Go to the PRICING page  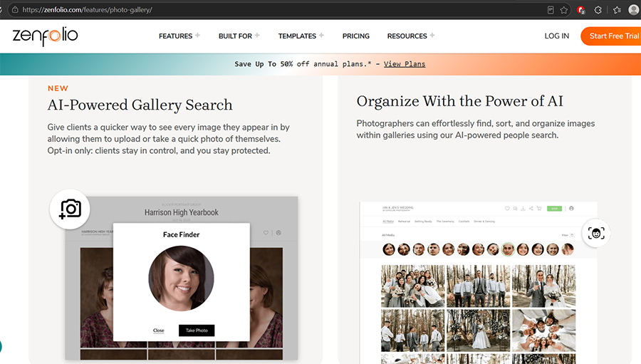(x=355, y=36)
